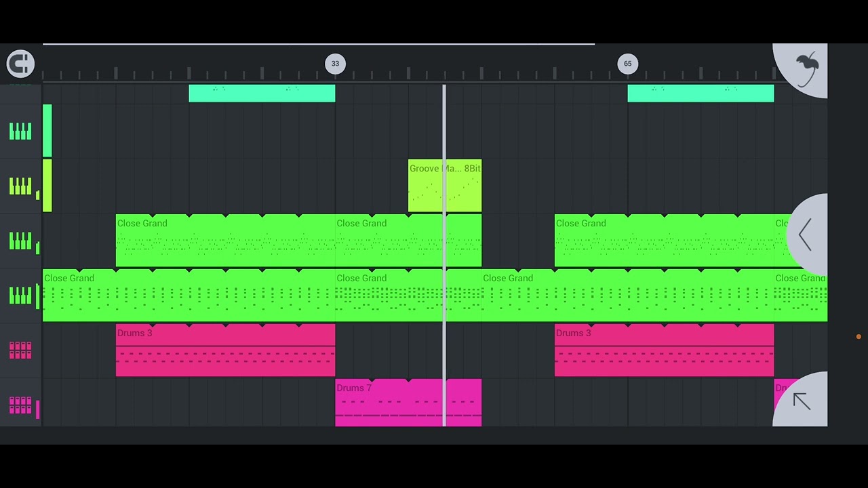Select the small teal clip at the start of the first track
The width and height of the screenshot is (868, 488).
[x=47, y=131]
